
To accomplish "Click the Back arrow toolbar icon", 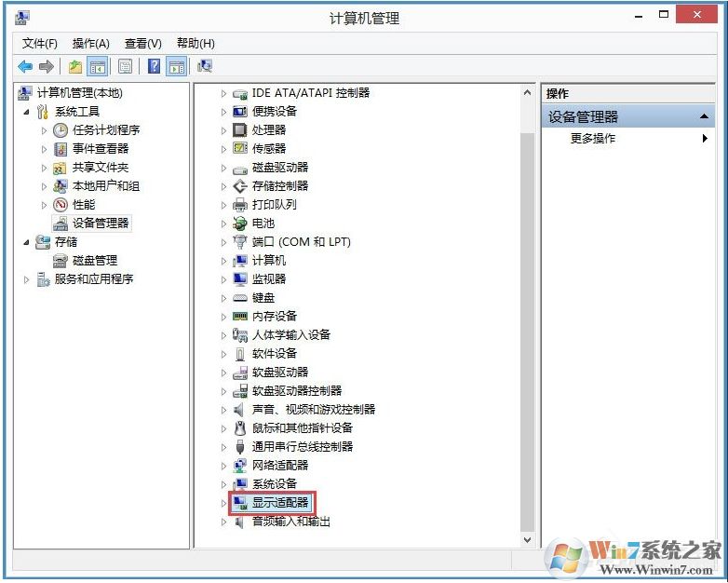I will click(x=25, y=67).
